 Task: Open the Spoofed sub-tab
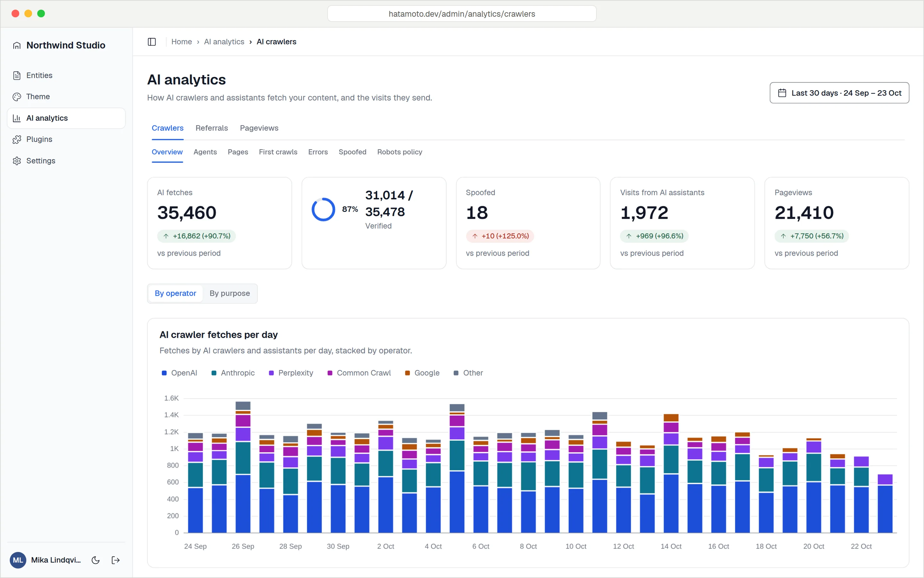[x=352, y=152]
